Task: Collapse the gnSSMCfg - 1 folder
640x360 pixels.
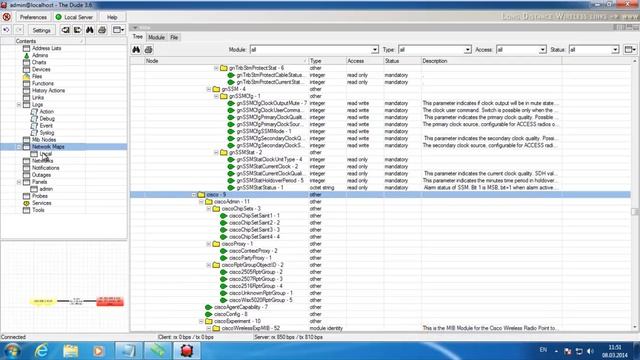Action: point(216,96)
